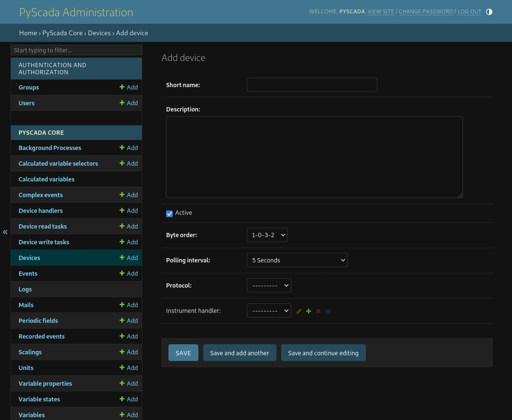The height and width of the screenshot is (420, 512).
Task: Open Logs in the sidebar
Action: (x=25, y=289)
